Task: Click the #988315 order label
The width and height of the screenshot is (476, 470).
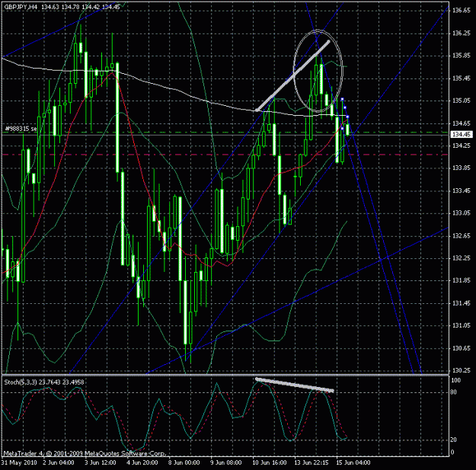Action: tap(21, 129)
